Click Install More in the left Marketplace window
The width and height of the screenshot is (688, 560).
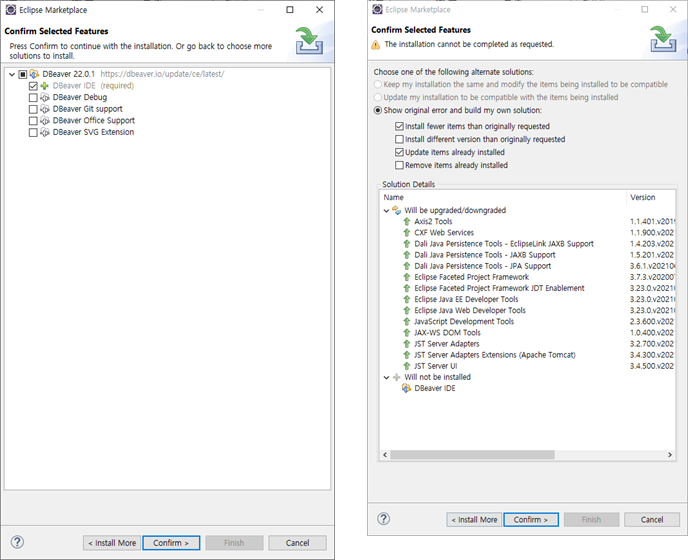[112, 543]
